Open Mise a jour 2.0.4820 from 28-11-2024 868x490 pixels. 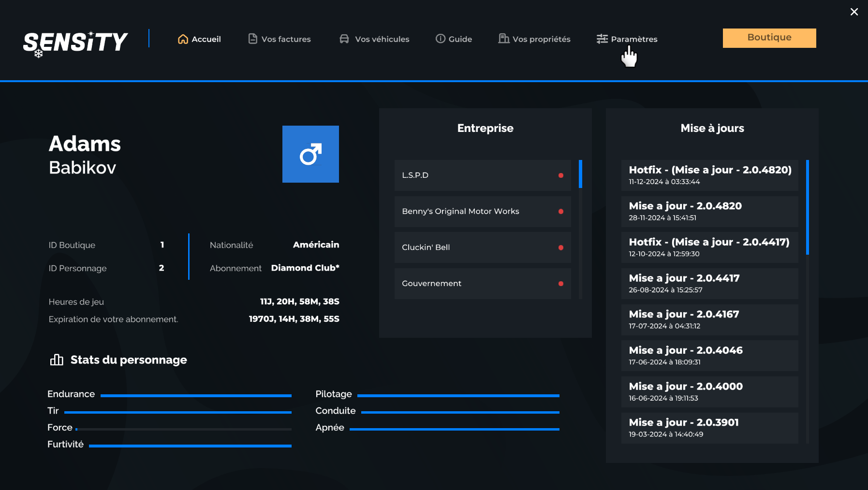click(x=710, y=212)
